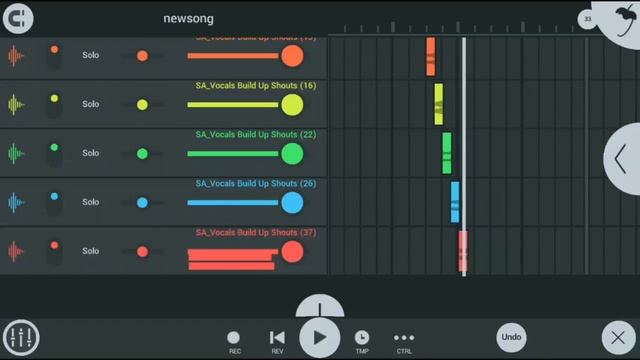Click track name SA_Vocals Build Up Shouts (16)
The height and width of the screenshot is (360, 640).
(256, 85)
